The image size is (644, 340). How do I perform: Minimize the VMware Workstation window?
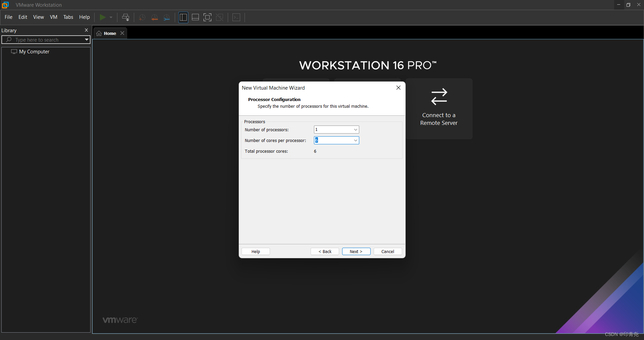(619, 5)
